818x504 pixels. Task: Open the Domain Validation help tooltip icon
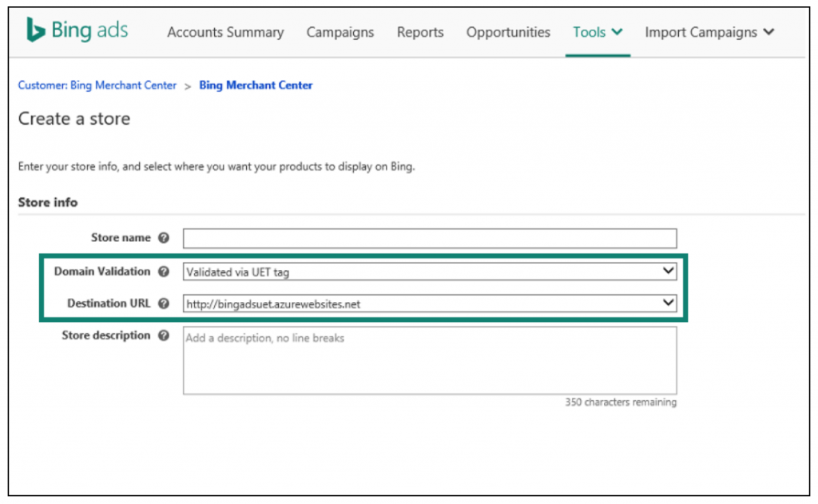[x=164, y=272]
